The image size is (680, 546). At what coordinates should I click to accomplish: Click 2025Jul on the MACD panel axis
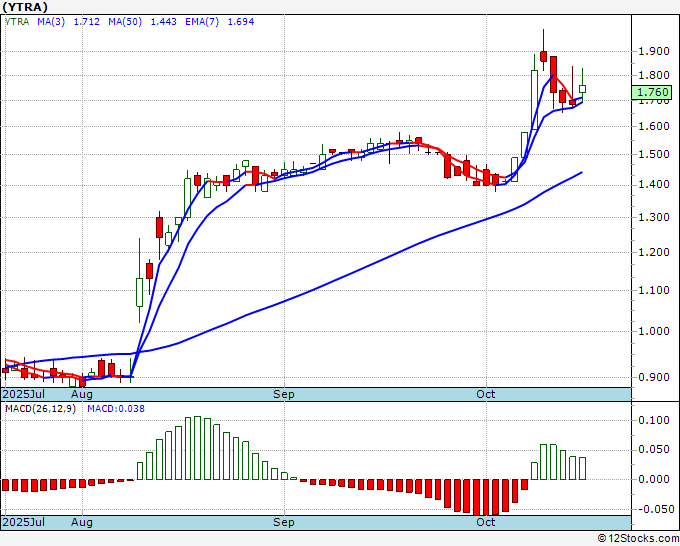[x=24, y=522]
